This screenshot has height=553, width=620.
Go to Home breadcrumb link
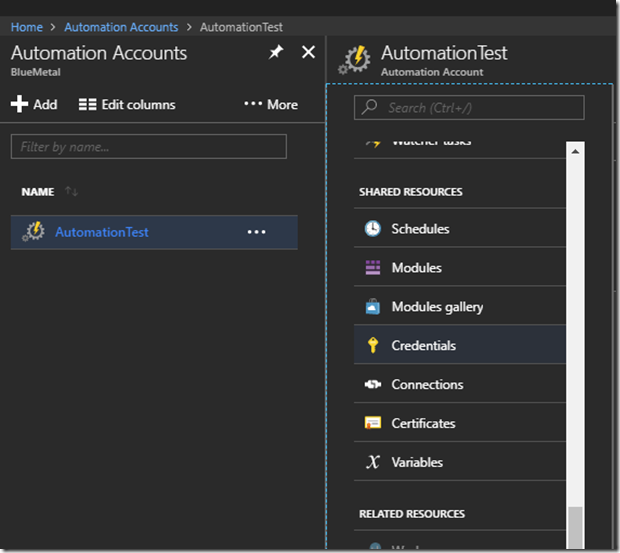27,27
